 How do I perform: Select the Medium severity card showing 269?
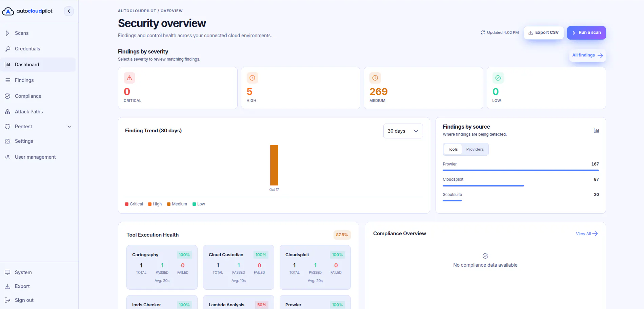tap(423, 88)
